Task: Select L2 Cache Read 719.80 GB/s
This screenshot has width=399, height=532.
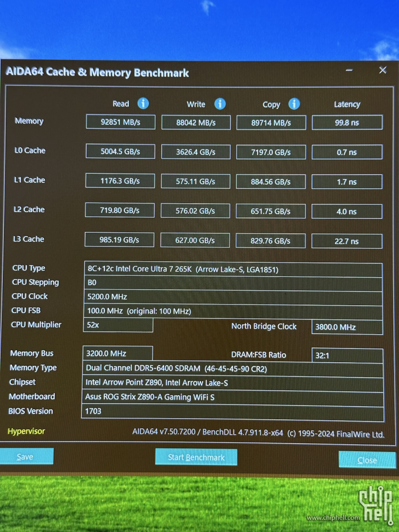Action: [120, 210]
